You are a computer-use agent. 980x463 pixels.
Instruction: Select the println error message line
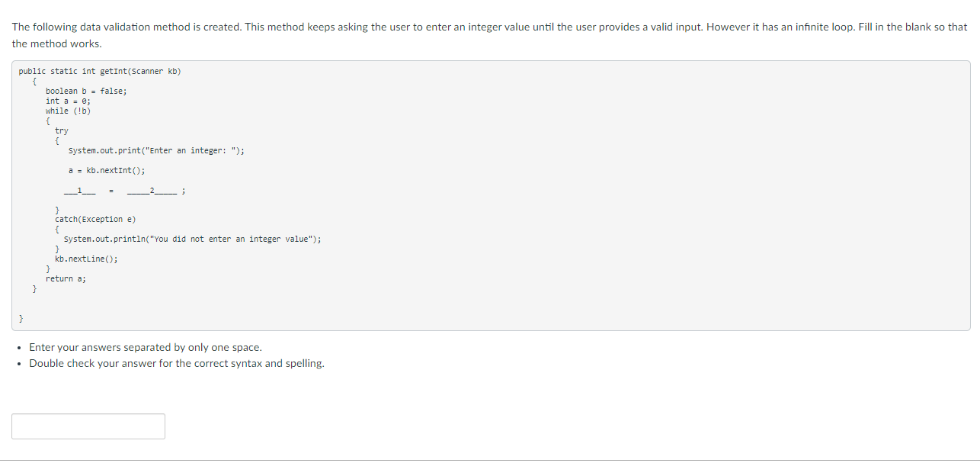(192, 239)
